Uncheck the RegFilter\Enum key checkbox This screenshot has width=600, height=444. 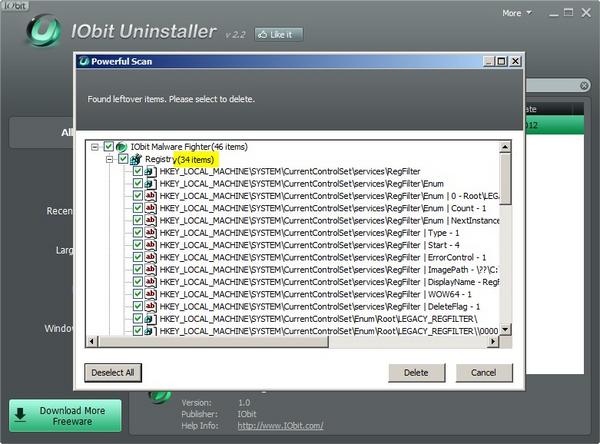(x=138, y=183)
